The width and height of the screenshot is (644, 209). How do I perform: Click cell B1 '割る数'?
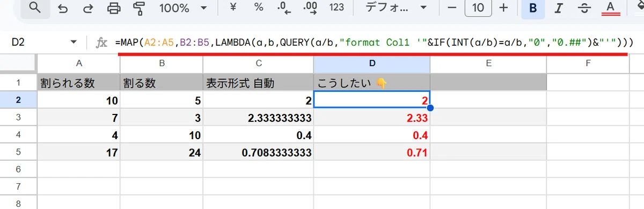coord(161,82)
